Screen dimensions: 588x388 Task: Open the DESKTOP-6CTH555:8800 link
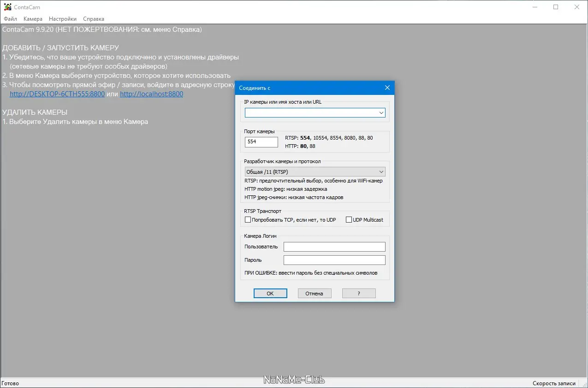click(57, 94)
